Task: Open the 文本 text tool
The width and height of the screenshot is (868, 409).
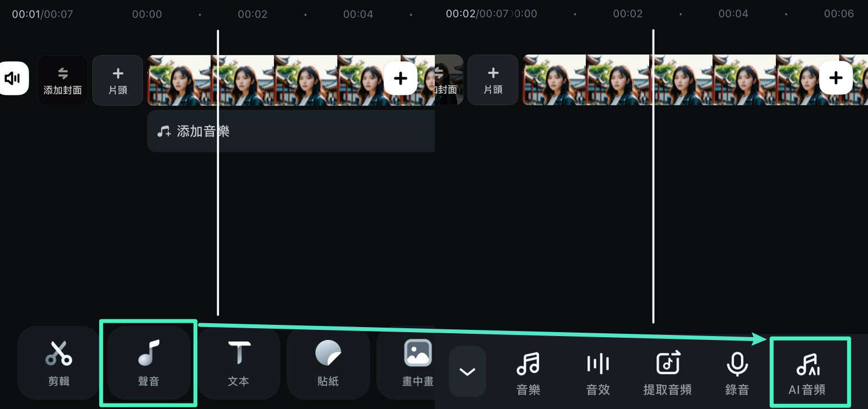Action: click(238, 362)
